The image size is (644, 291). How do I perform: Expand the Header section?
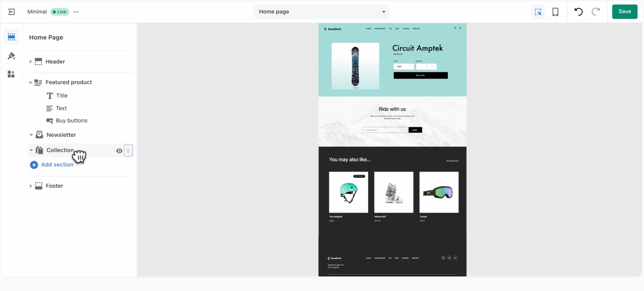[x=31, y=61]
